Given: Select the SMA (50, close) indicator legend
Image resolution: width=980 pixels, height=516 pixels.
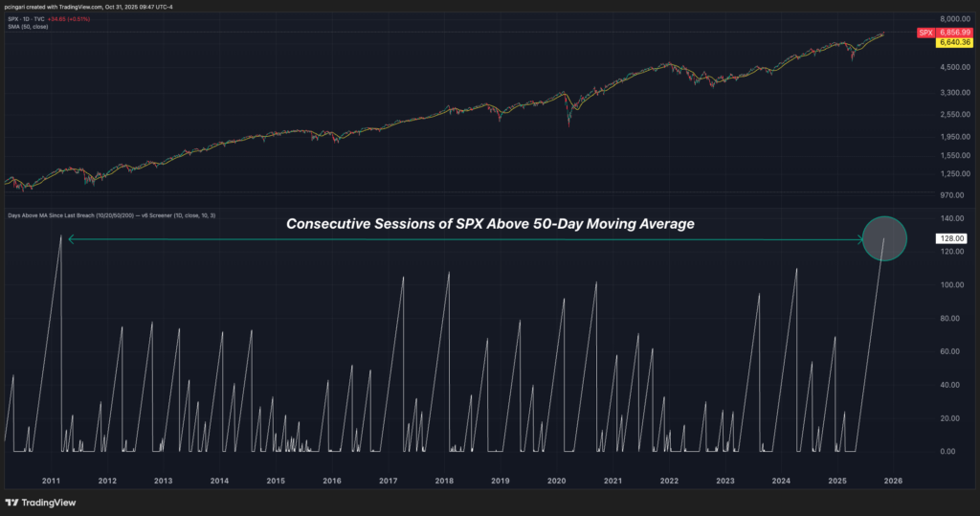Looking at the screenshot, I should (28, 27).
